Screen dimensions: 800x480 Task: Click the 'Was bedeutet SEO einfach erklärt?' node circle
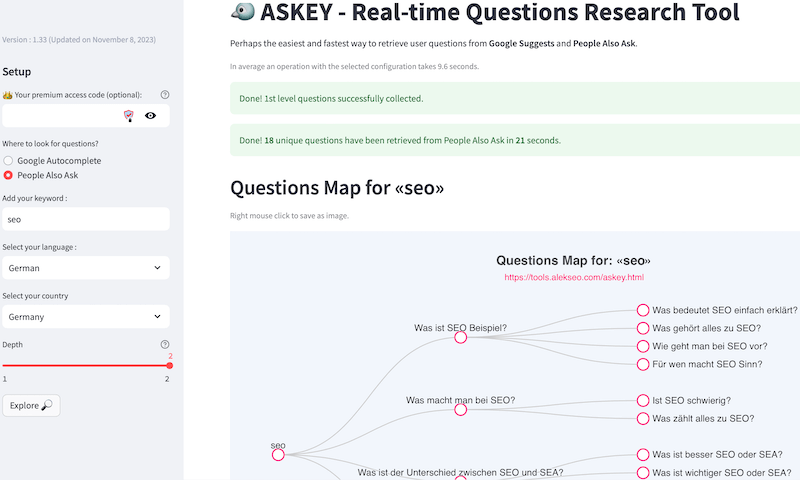(x=643, y=311)
